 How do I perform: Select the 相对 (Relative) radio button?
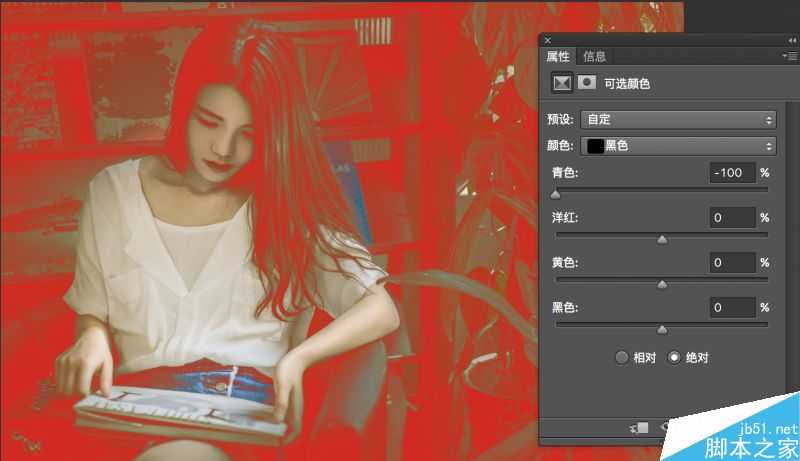[x=622, y=357]
